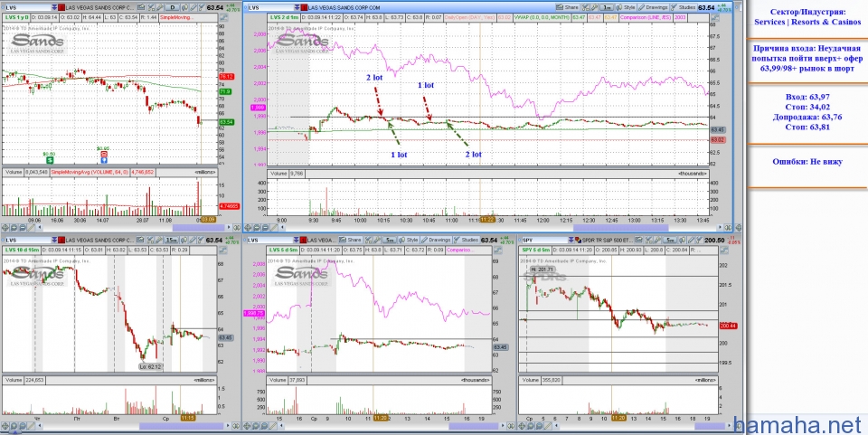Open 5m timeframe selector in SPY chart

[670, 241]
